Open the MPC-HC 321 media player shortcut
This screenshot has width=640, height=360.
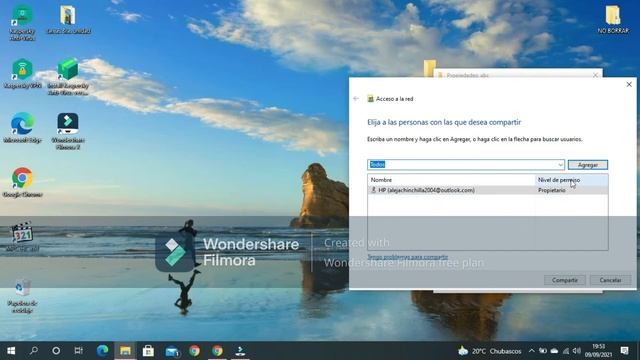22,237
